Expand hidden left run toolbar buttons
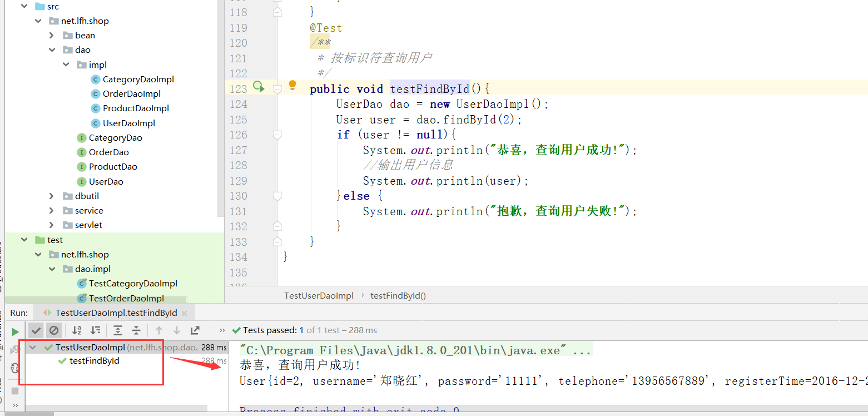Image resolution: width=868 pixels, height=416 pixels. coord(15,405)
